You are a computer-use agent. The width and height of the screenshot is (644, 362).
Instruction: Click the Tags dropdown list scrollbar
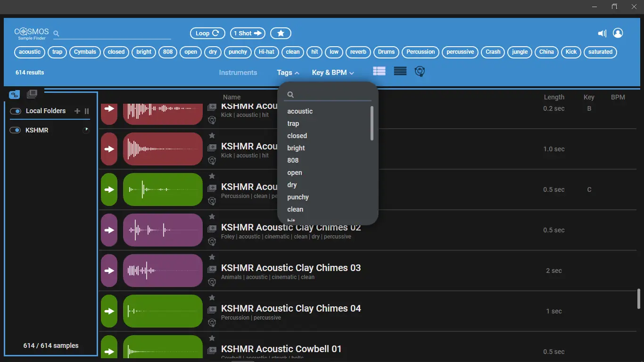(372, 123)
